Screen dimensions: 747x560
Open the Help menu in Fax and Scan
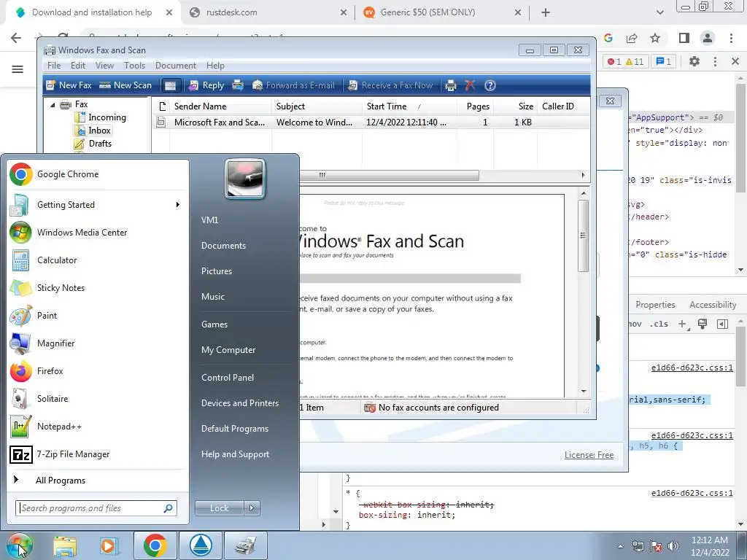[215, 66]
